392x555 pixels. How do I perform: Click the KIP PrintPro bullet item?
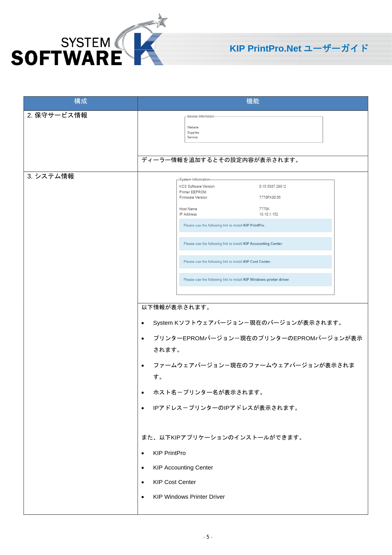169,453
